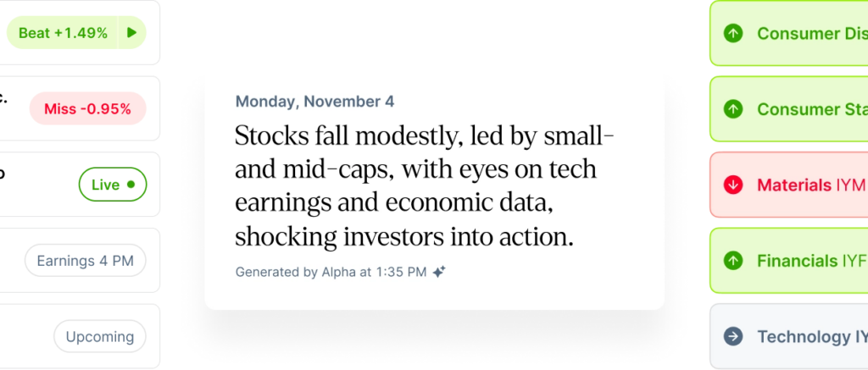Click the Monday, November 4 date label
Image resolution: width=868 pixels, height=370 pixels.
tap(314, 102)
